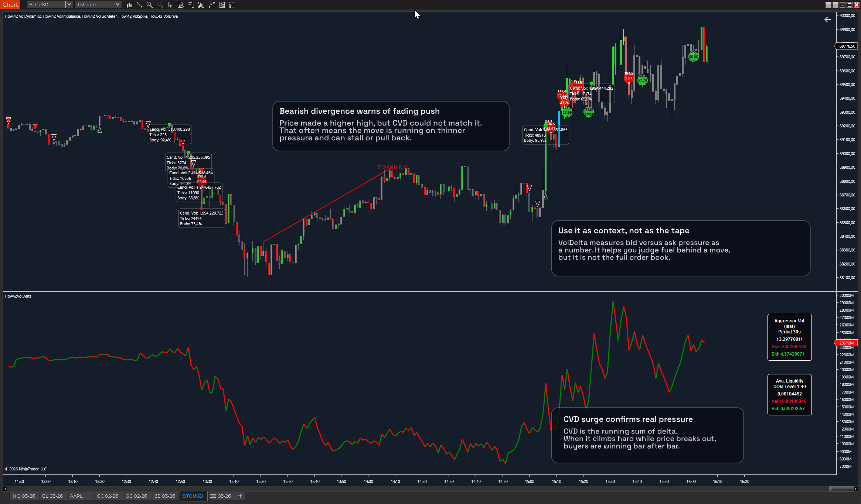Click the current price marker 89778,50
Image resolution: width=861 pixels, height=504 pixels.
tap(846, 46)
